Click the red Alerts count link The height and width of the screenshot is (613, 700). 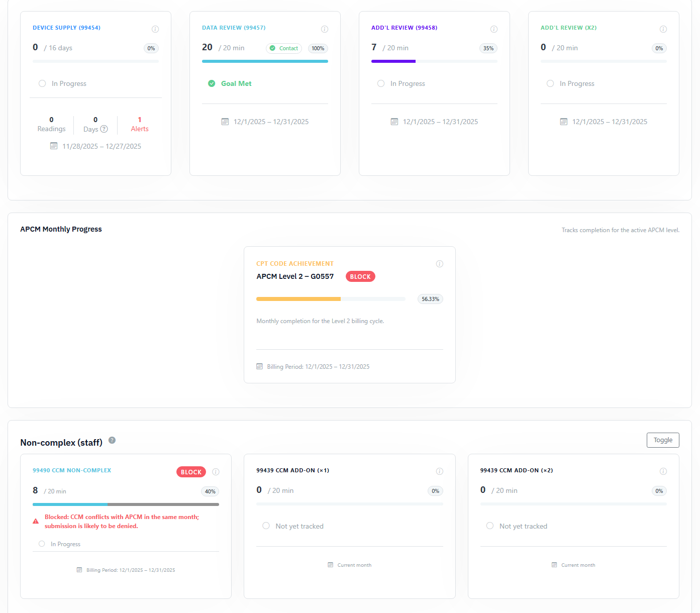[140, 124]
